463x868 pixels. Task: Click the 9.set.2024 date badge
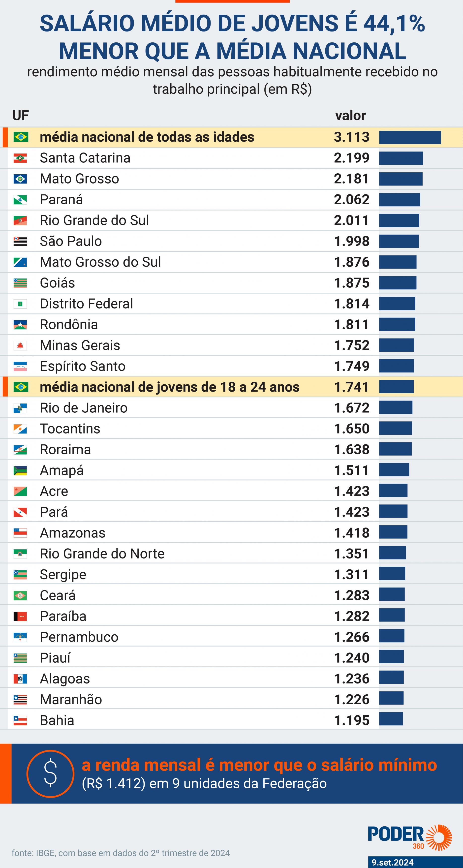pyautogui.click(x=415, y=862)
